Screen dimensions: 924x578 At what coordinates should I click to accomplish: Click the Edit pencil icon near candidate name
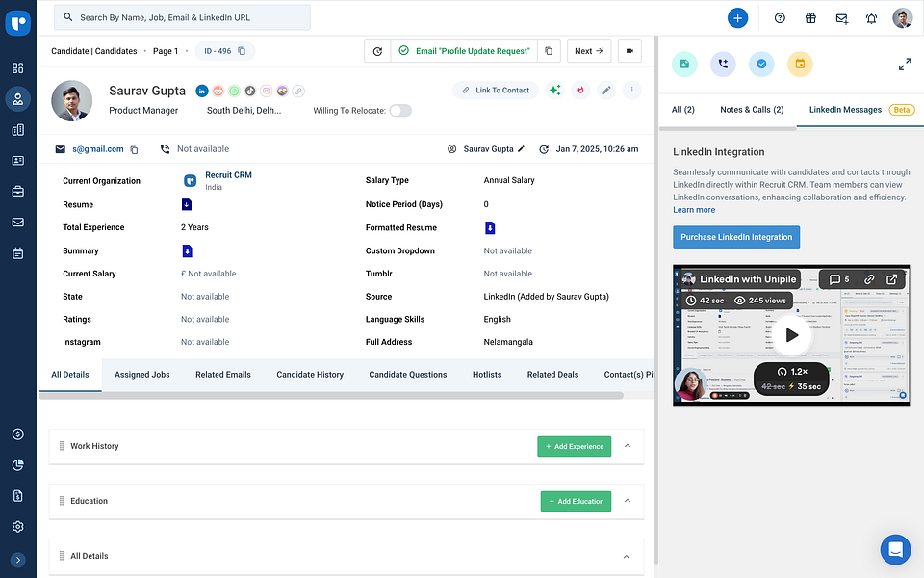pos(606,90)
